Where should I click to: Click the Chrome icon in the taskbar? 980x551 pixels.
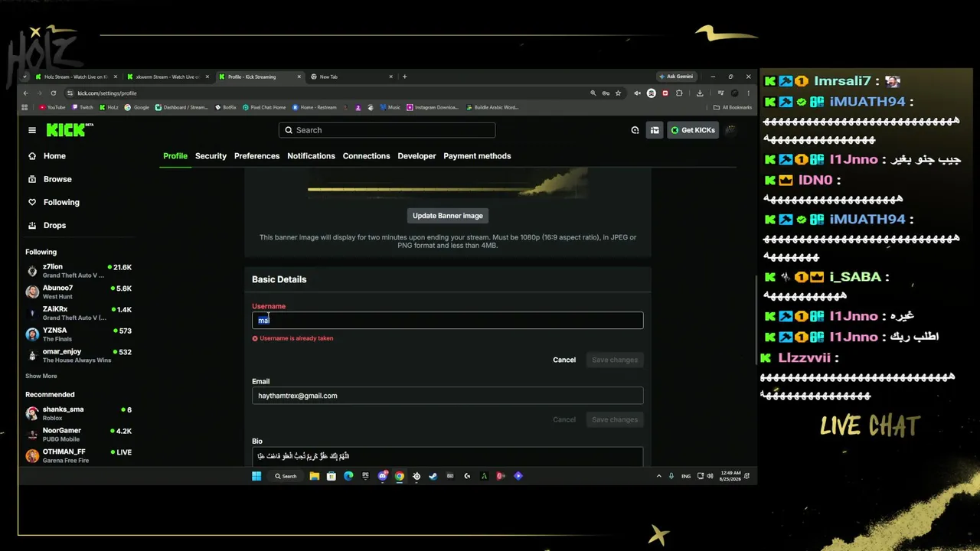(x=400, y=476)
